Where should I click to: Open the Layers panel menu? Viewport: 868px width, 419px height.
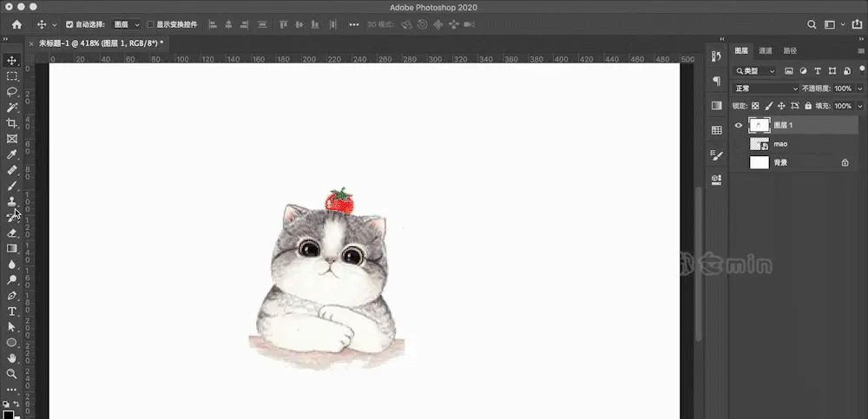point(860,51)
